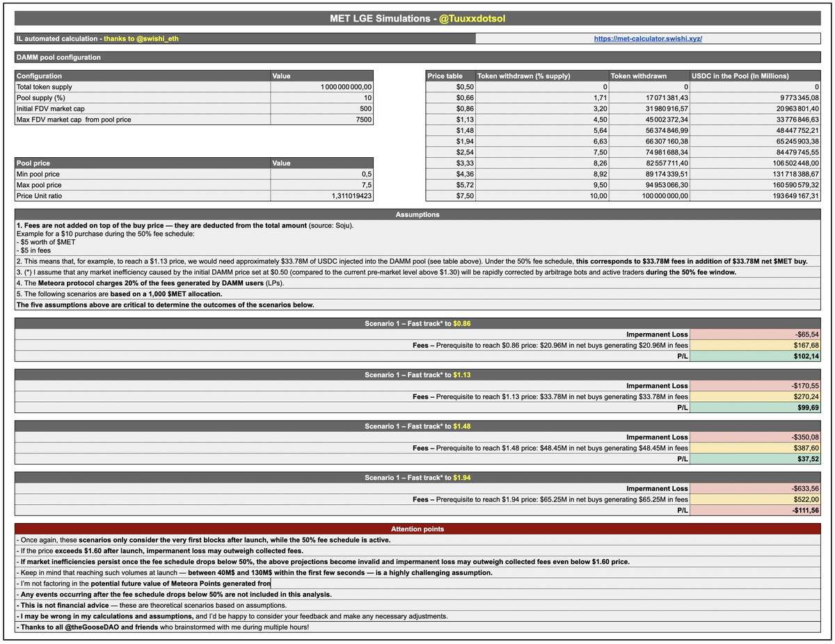Click the $99,69 P/L cell

[756, 408]
